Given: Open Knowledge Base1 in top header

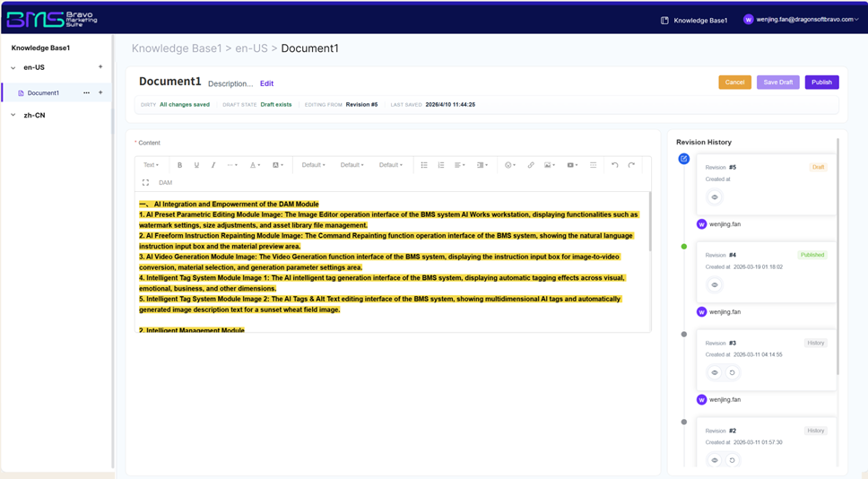Looking at the screenshot, I should coord(694,21).
